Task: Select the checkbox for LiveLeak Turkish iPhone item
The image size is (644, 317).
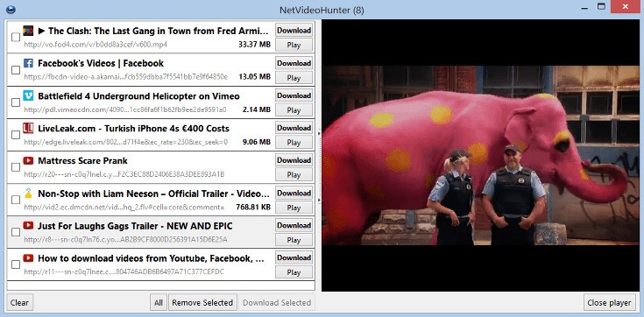Action: pyautogui.click(x=16, y=135)
